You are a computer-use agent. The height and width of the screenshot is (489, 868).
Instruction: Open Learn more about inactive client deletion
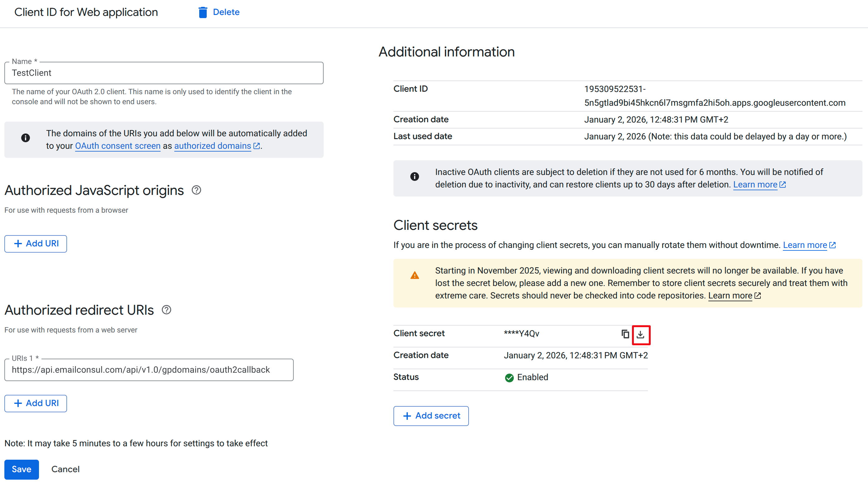click(x=756, y=184)
